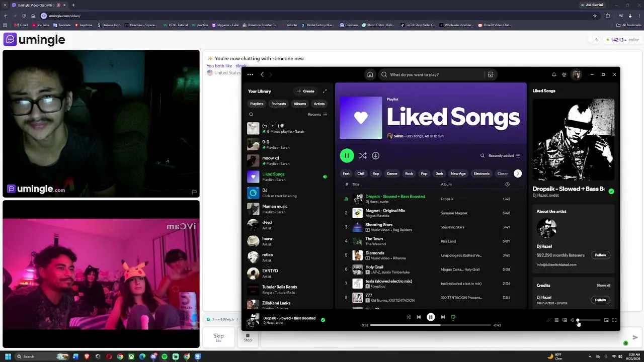Open the Windows Start menu
The image size is (644, 362).
tap(8, 356)
